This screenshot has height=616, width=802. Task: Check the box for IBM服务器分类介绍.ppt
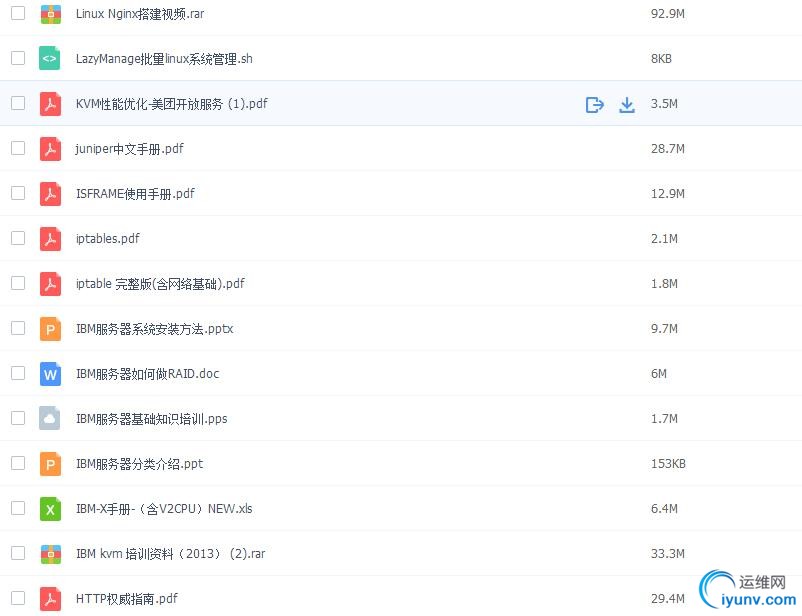pos(18,463)
